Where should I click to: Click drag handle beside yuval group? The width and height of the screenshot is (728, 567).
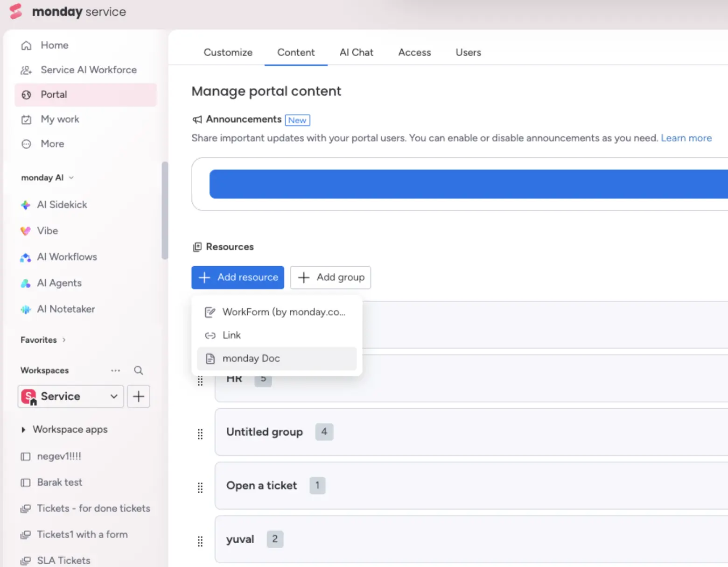(200, 541)
